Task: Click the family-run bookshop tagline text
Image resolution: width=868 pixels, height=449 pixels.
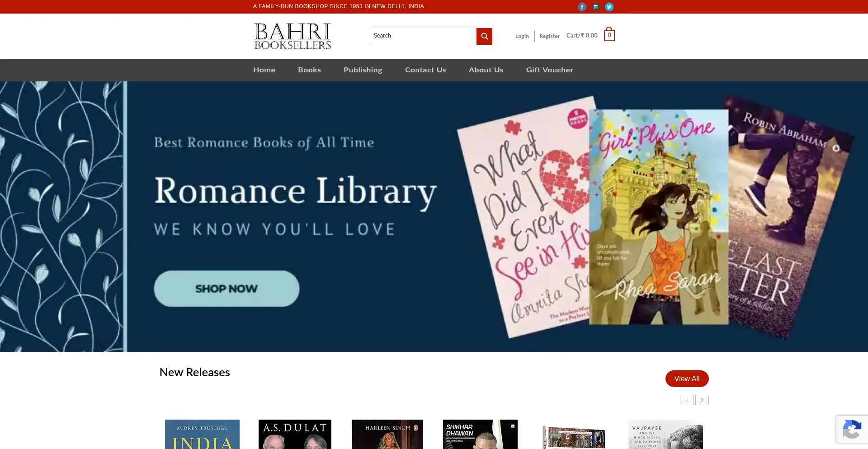Action: pyautogui.click(x=338, y=6)
